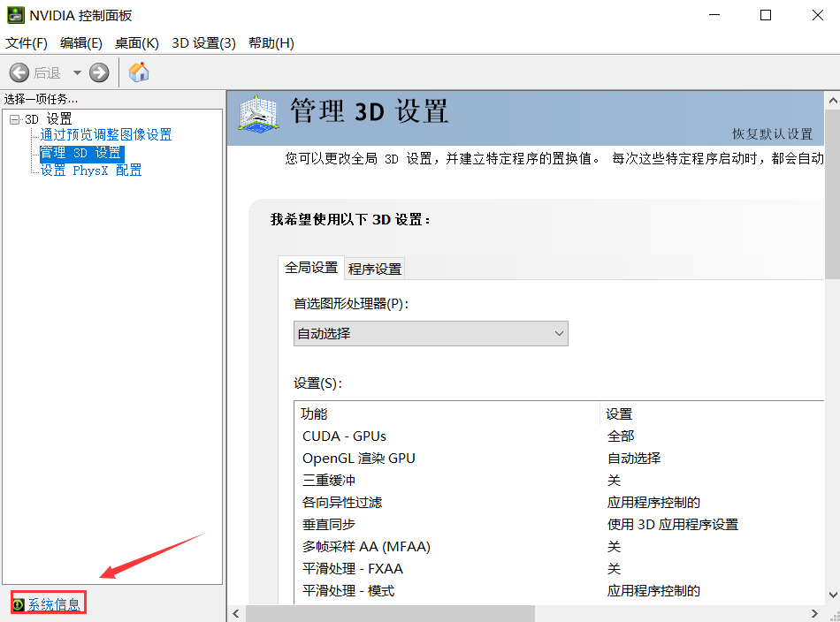The image size is (840, 622).
Task: Click the 管理 3D 设置 header icon
Action: 258,113
